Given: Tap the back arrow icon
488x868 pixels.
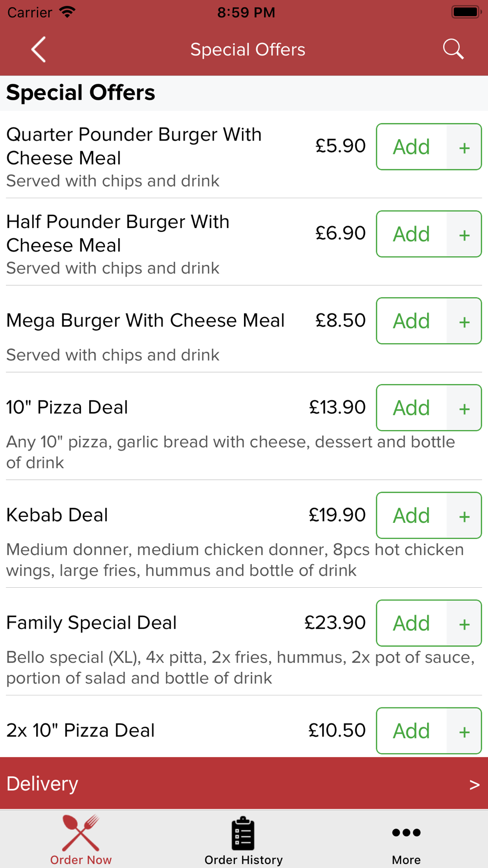Looking at the screenshot, I should point(39,49).
